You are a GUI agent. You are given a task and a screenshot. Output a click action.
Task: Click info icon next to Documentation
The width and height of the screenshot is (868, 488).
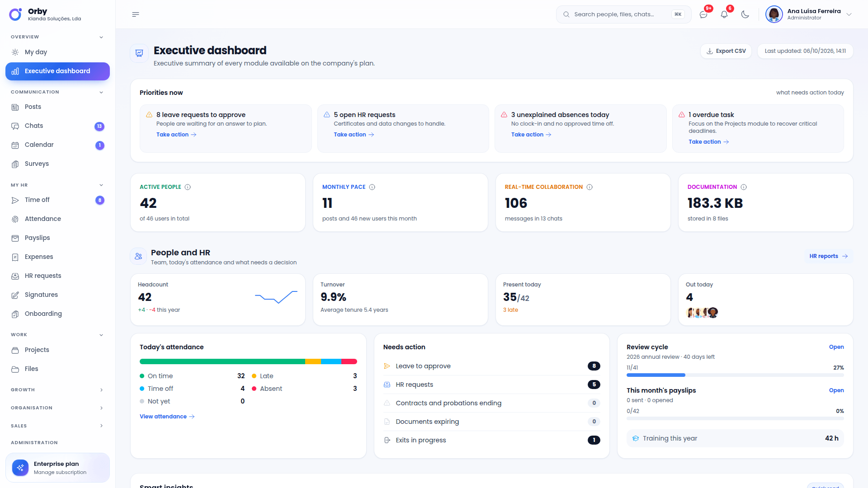(744, 187)
